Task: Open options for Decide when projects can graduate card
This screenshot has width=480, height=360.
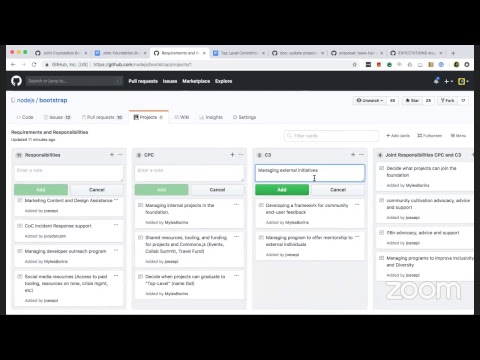Action: (237, 276)
